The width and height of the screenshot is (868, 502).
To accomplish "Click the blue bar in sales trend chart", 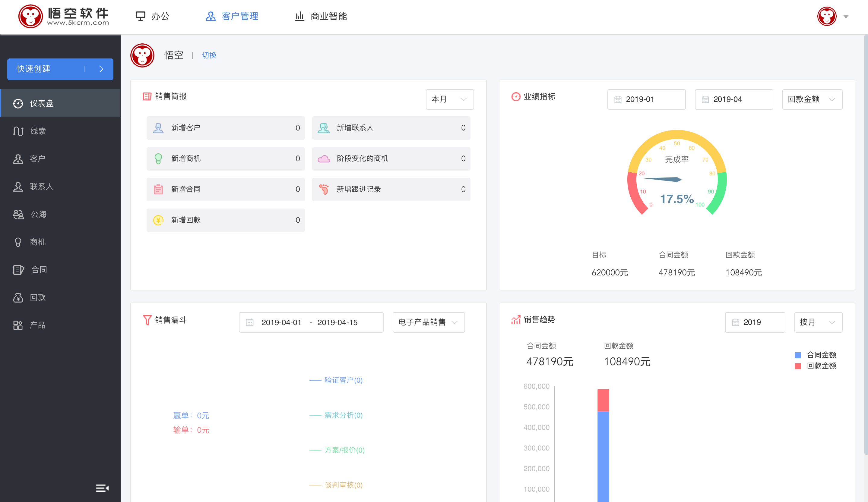I will tap(603, 456).
